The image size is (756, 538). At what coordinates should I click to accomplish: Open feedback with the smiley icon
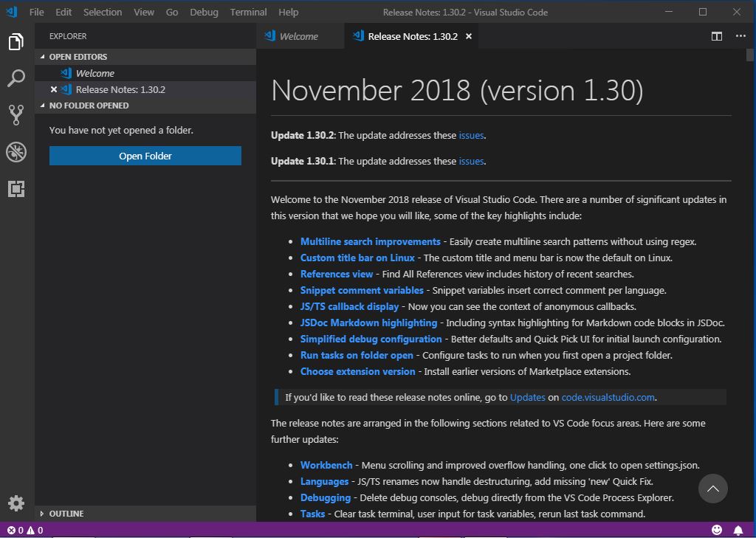coord(715,529)
